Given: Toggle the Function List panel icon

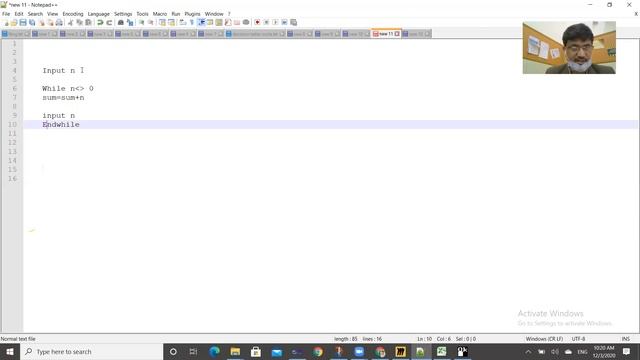Looking at the screenshot, I should tap(228, 22).
